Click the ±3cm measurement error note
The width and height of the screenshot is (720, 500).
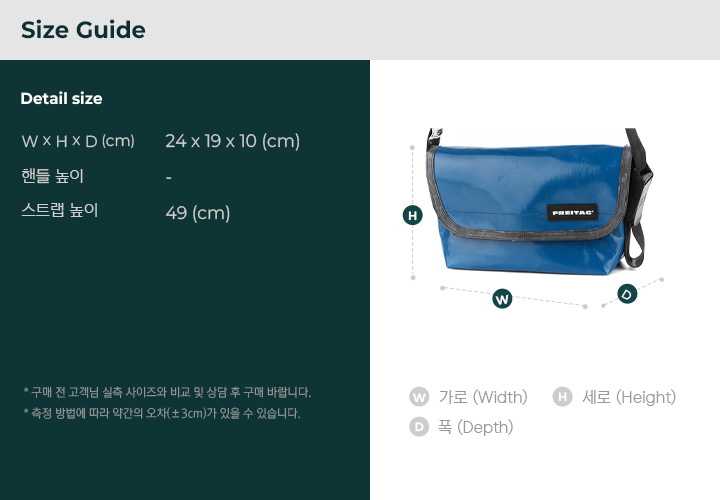[x=162, y=413]
